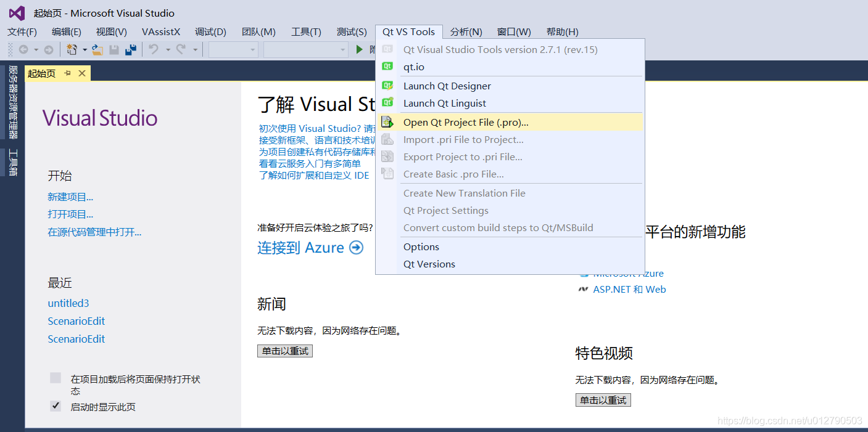The image size is (868, 432).
Task: Open recent project untitled3
Action: 68,303
